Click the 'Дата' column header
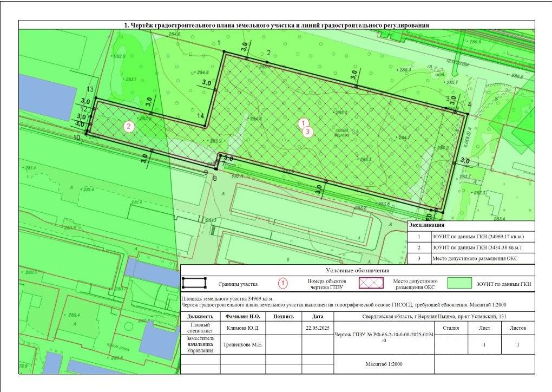 click(x=318, y=316)
